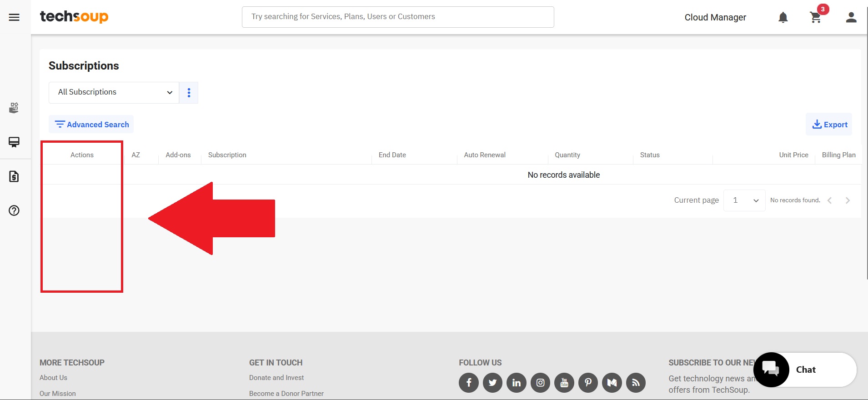Screen dimensions: 868x400
Task: Click the TechSoup logo
Action: pyautogui.click(x=74, y=17)
